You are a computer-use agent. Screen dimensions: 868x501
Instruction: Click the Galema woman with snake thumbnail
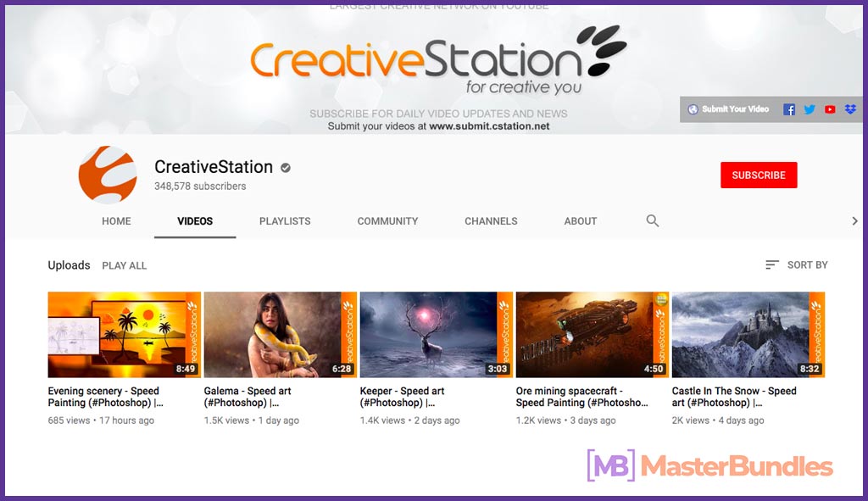[x=281, y=334]
